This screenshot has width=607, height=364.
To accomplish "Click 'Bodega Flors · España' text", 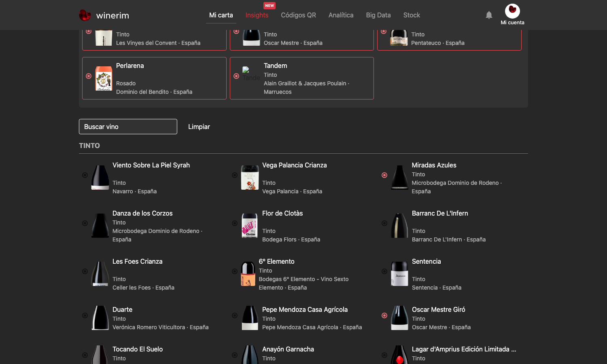I will [x=291, y=239].
